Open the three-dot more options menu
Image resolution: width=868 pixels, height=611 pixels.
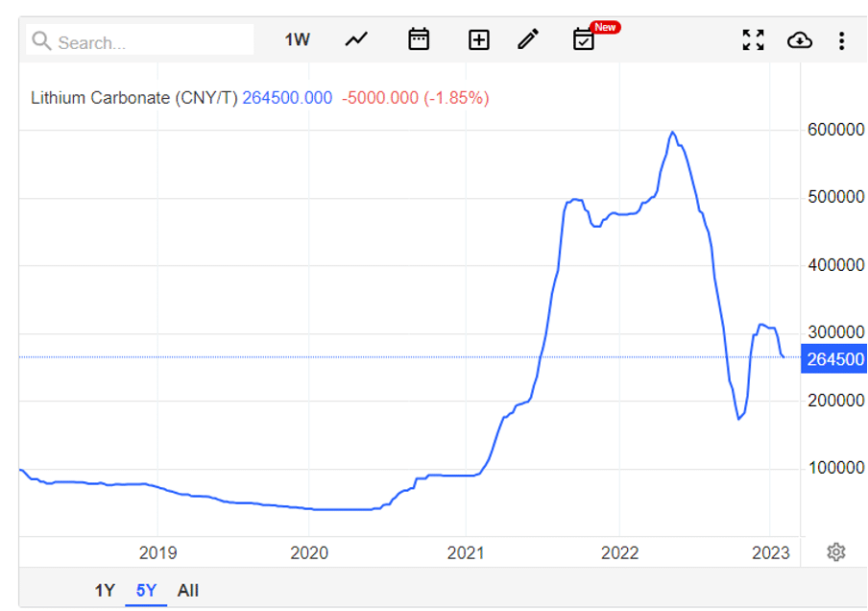click(841, 41)
